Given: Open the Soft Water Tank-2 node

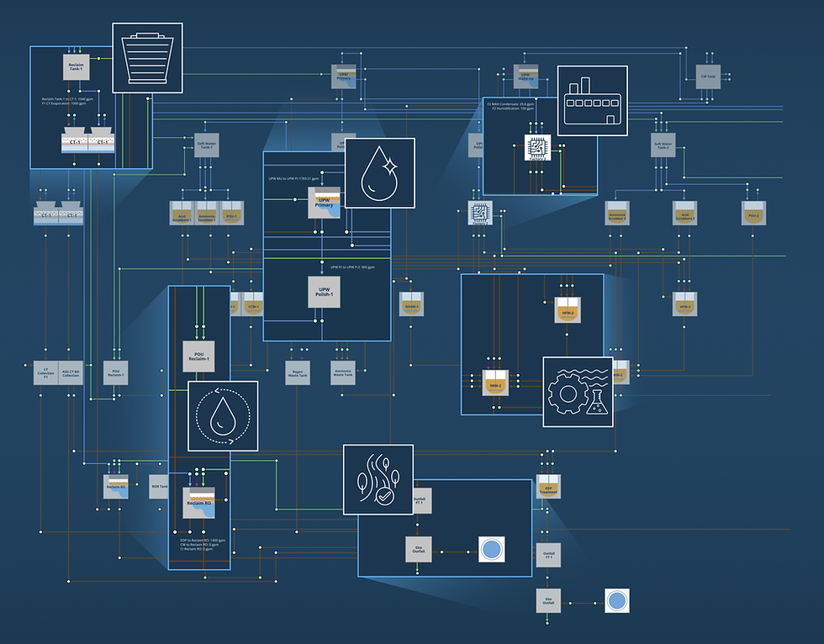Looking at the screenshot, I should click(x=662, y=145).
